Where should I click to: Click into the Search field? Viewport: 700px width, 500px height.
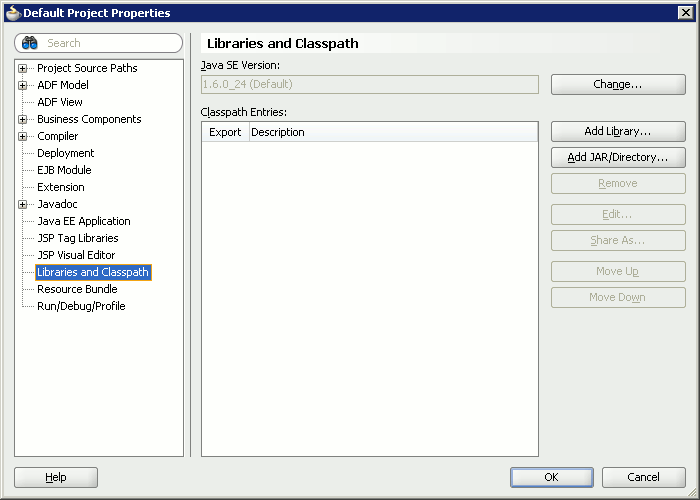pos(110,43)
